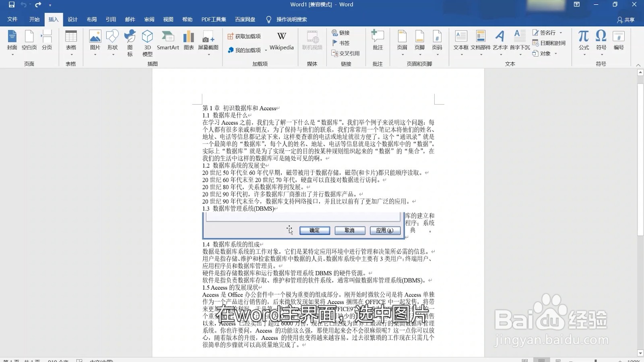Click the vertical scrollbar thumb
644x362 pixels.
click(640, 160)
